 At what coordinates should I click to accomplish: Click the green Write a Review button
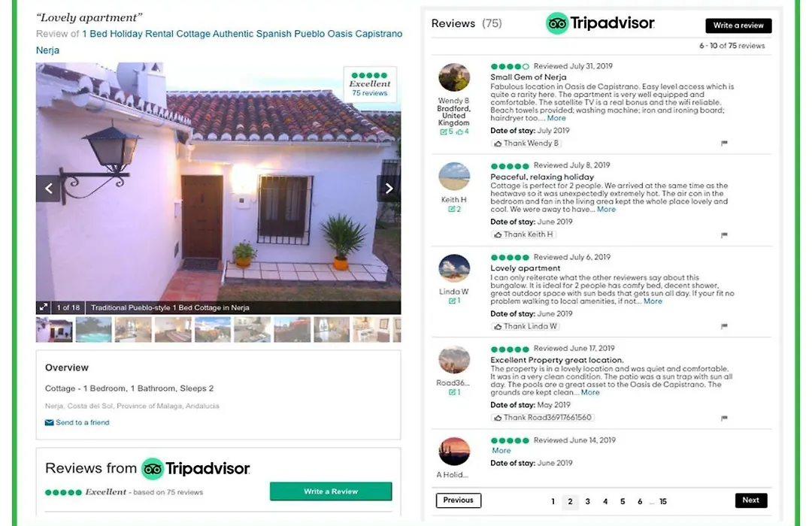point(331,491)
